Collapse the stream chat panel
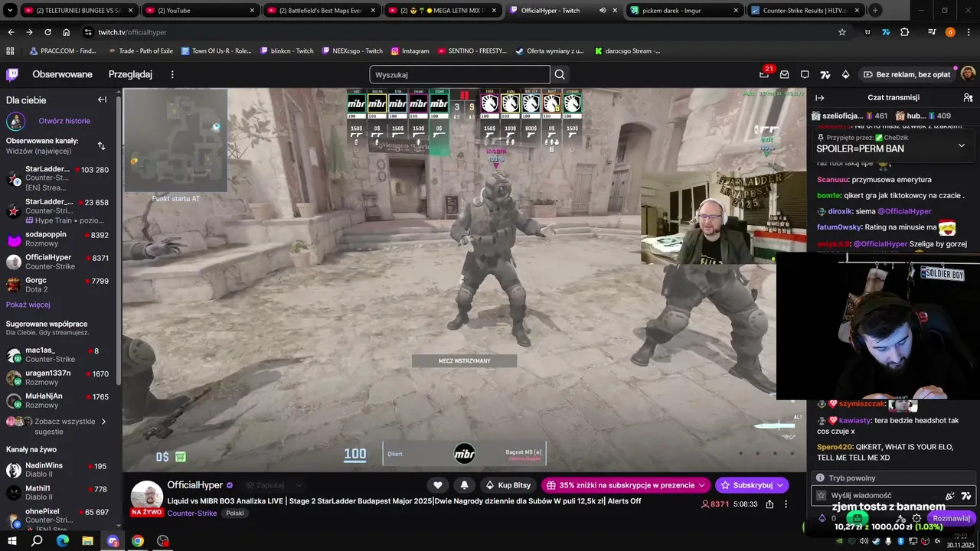This screenshot has height=551, width=980. (819, 98)
